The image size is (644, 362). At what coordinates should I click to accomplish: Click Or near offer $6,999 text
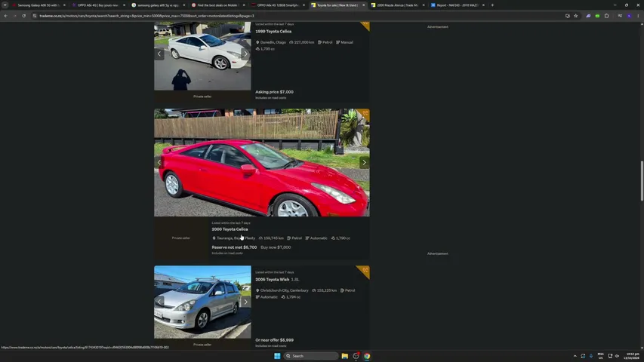pos(274,340)
